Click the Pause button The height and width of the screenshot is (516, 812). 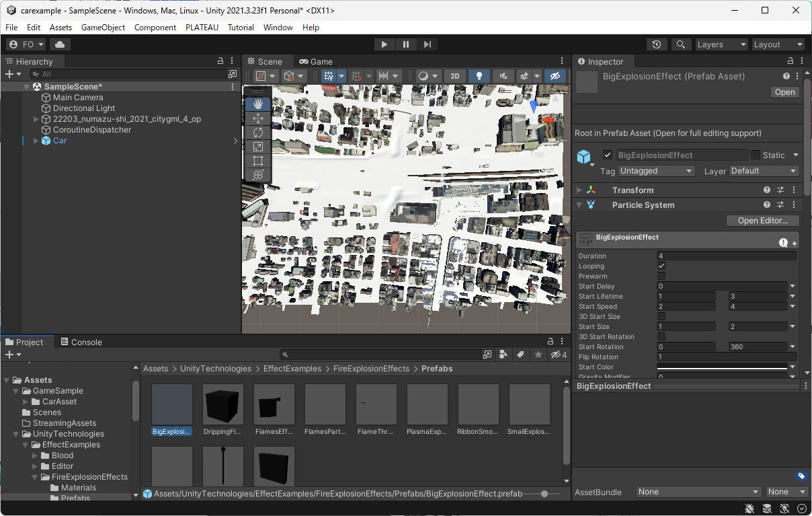[x=406, y=44]
